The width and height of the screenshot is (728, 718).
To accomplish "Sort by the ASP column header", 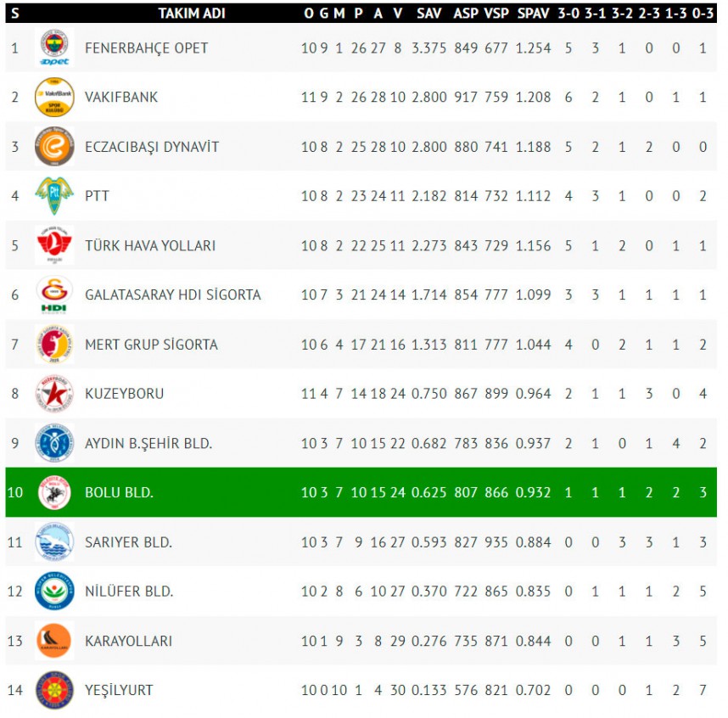I will pos(466,13).
